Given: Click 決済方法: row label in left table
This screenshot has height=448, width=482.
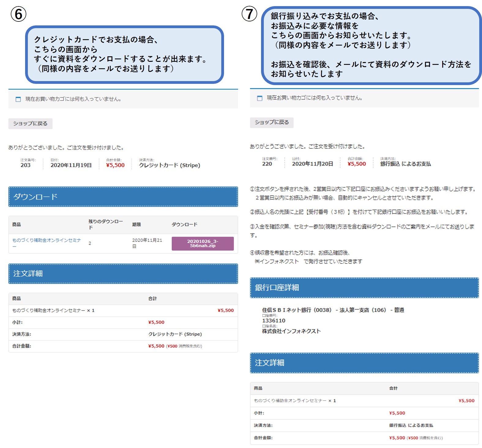Looking at the screenshot, I should (x=22, y=334).
